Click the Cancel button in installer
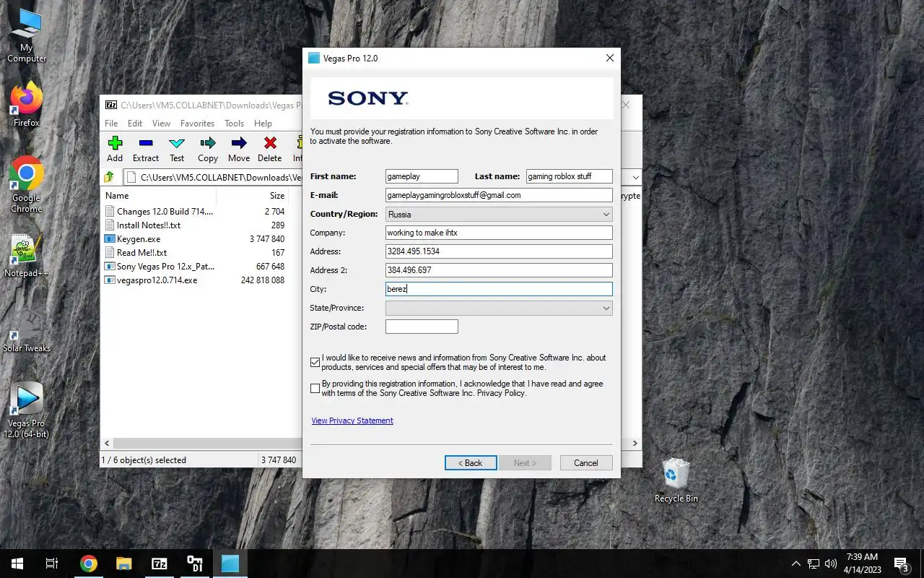The height and width of the screenshot is (578, 924). pyautogui.click(x=586, y=462)
